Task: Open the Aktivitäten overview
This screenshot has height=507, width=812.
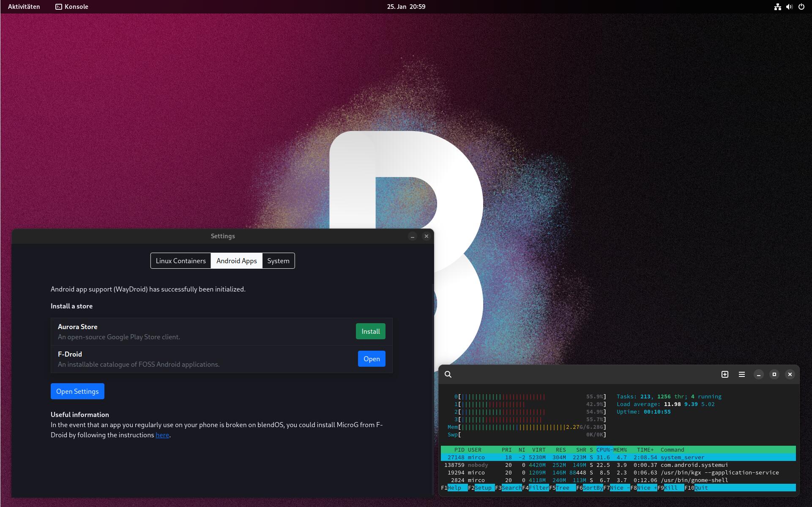Action: (x=23, y=6)
